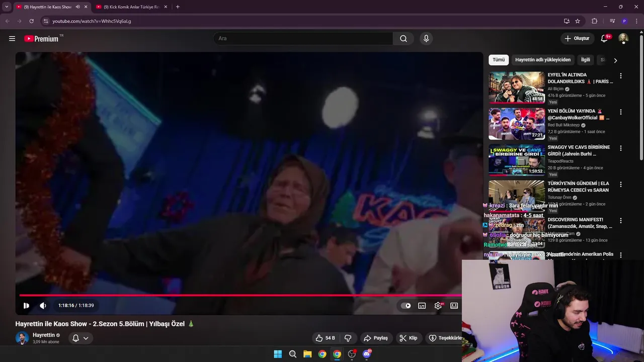This screenshot has width=644, height=362.
Task: Select the İlgili filter chip
Action: pyautogui.click(x=586, y=60)
